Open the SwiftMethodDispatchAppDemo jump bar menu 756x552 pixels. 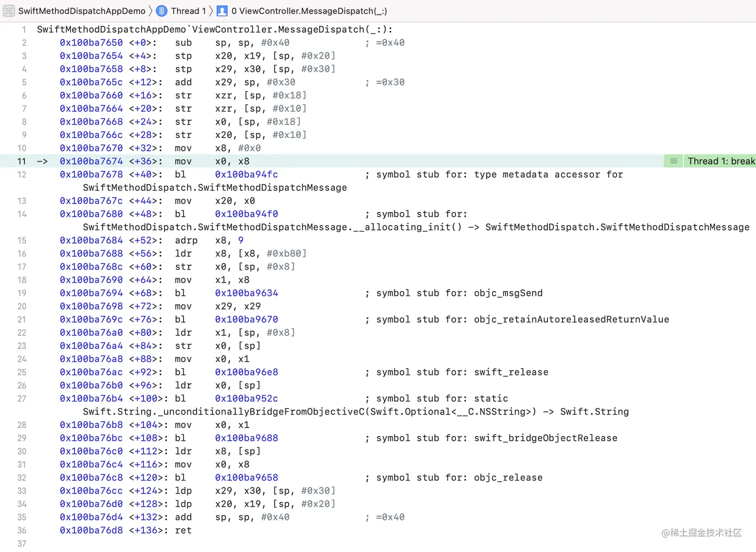(x=81, y=10)
